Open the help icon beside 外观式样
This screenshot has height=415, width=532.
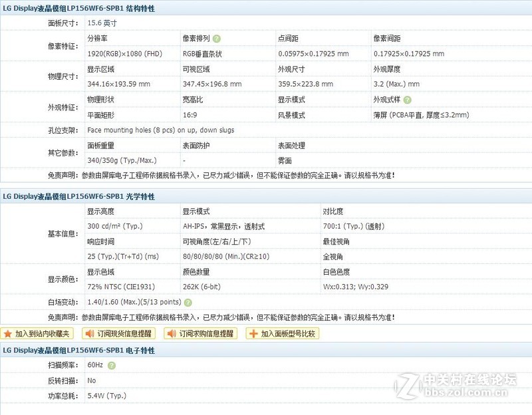coord(407,99)
